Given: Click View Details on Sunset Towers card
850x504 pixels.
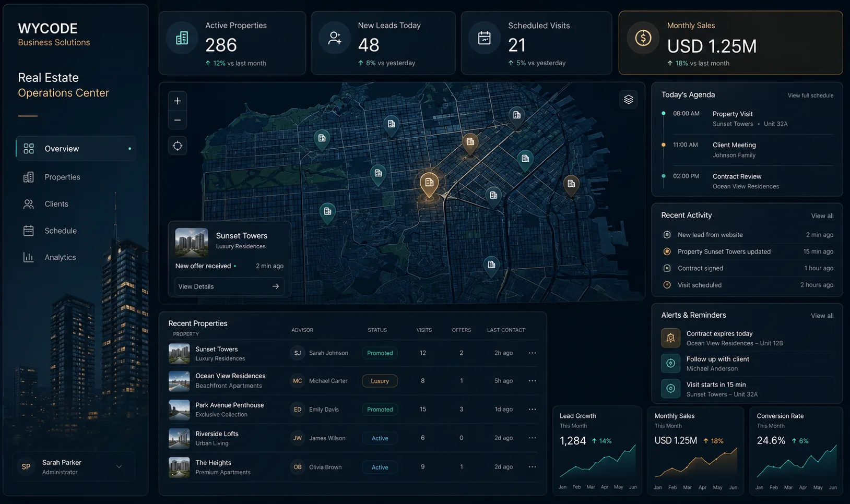Looking at the screenshot, I should tap(229, 286).
